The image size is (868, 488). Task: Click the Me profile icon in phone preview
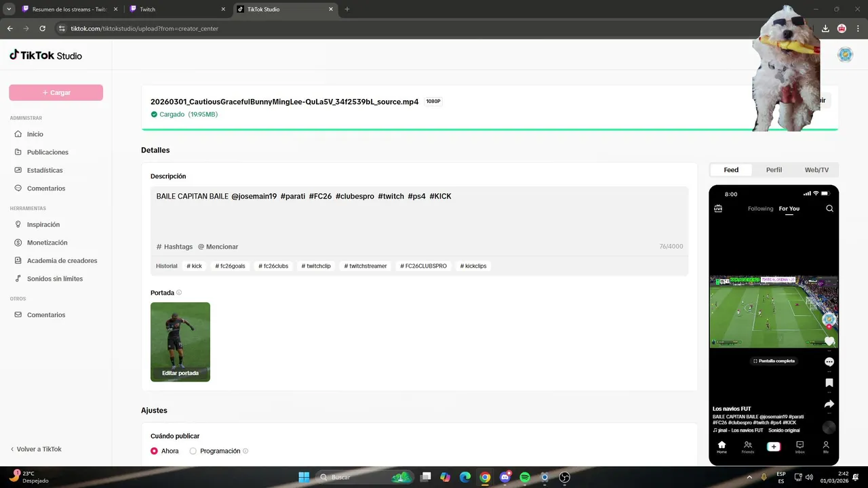pyautogui.click(x=826, y=447)
